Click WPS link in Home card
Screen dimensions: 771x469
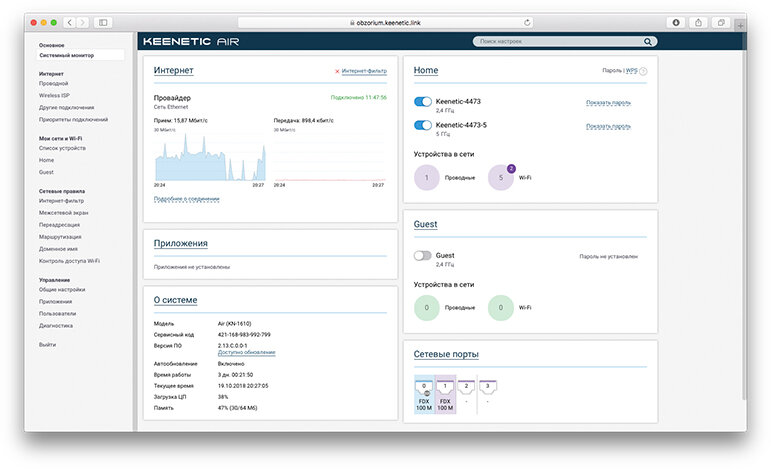[631, 71]
